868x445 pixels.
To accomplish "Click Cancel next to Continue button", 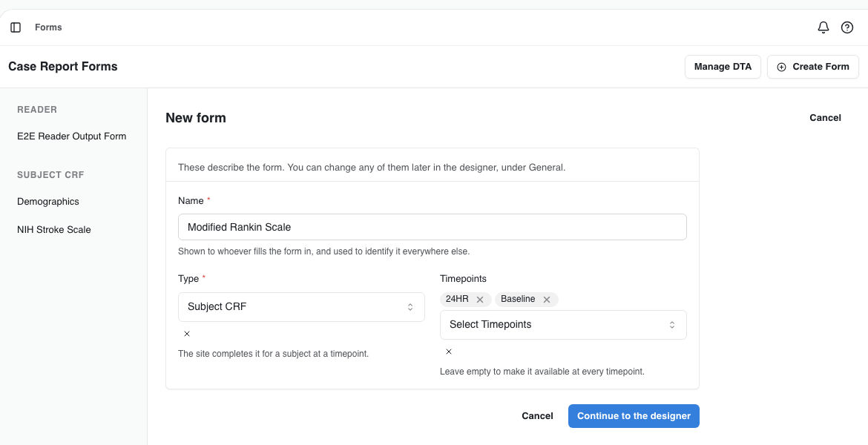I will click(537, 416).
